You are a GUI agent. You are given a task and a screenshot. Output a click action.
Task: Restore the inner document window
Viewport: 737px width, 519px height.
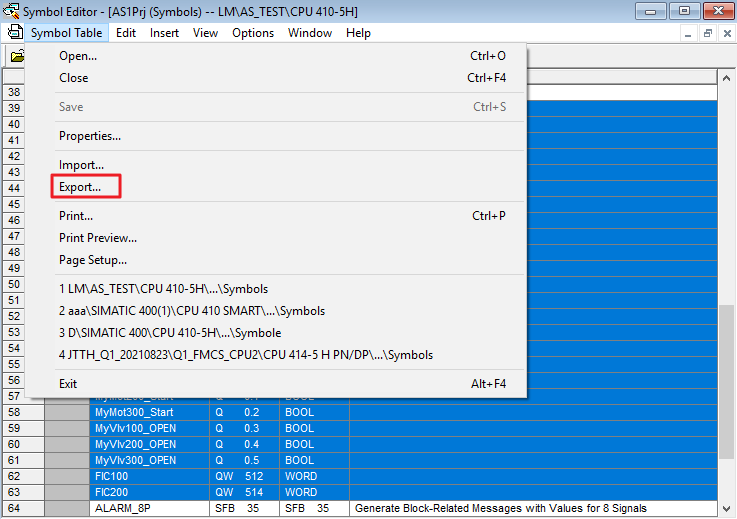click(707, 33)
